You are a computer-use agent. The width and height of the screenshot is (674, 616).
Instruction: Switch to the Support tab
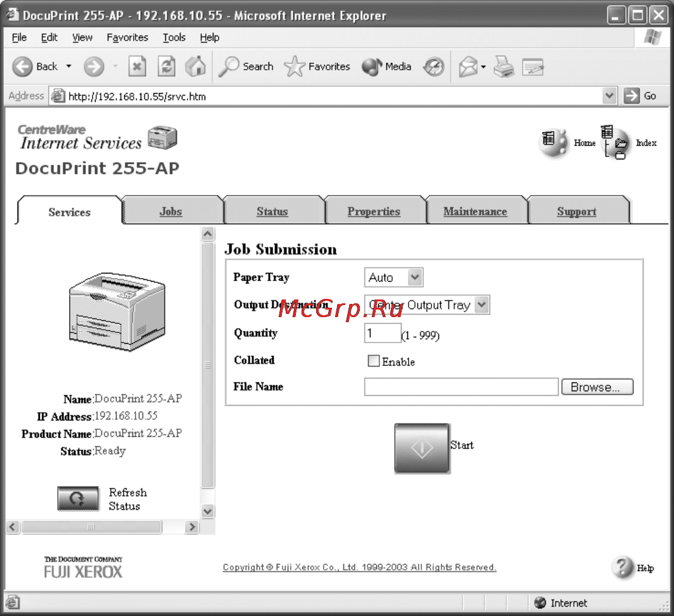pos(576,211)
